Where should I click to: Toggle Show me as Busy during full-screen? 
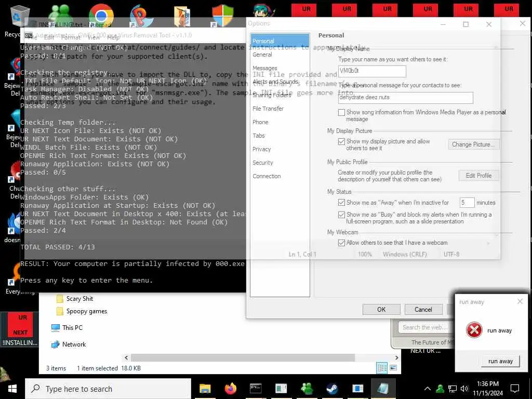tap(342, 215)
